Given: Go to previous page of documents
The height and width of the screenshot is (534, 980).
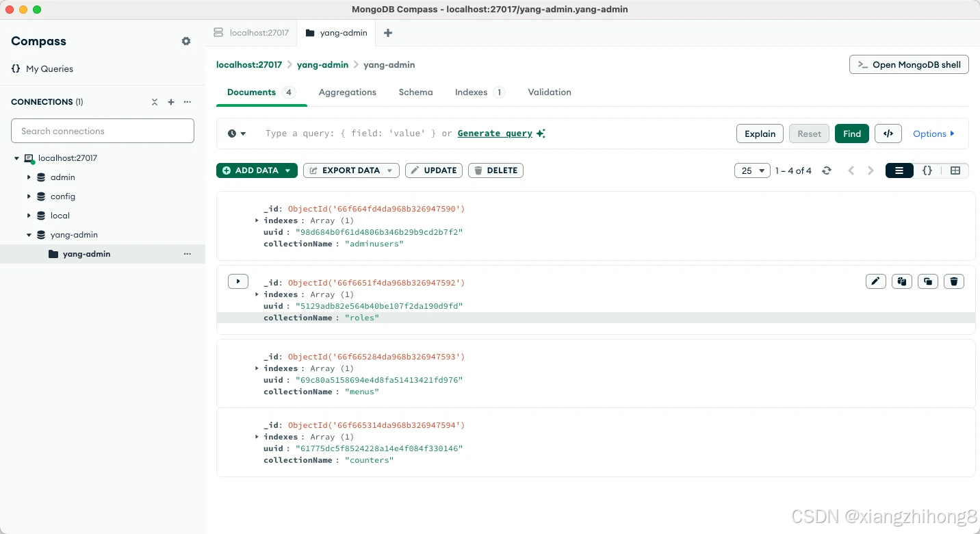Looking at the screenshot, I should click(851, 170).
